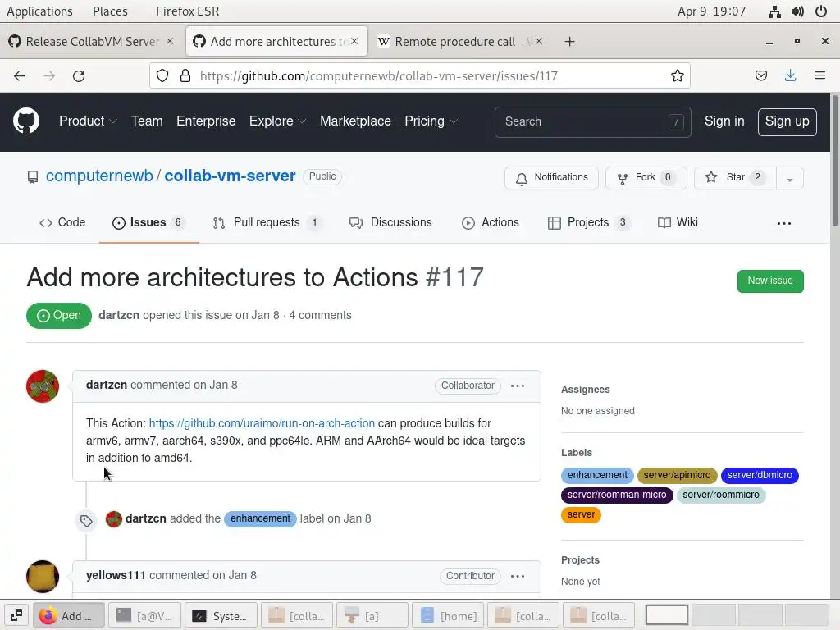Open the Discussions tab

390,222
